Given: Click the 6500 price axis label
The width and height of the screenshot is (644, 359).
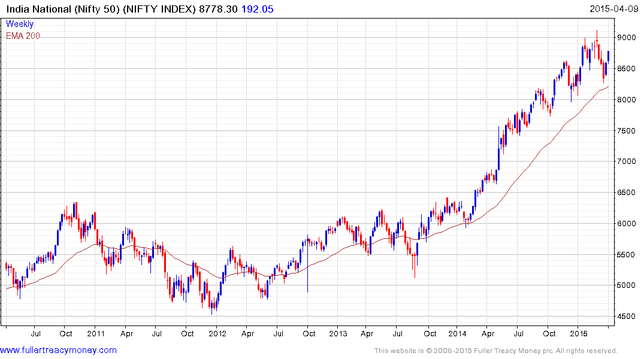Looking at the screenshot, I should pos(627,193).
